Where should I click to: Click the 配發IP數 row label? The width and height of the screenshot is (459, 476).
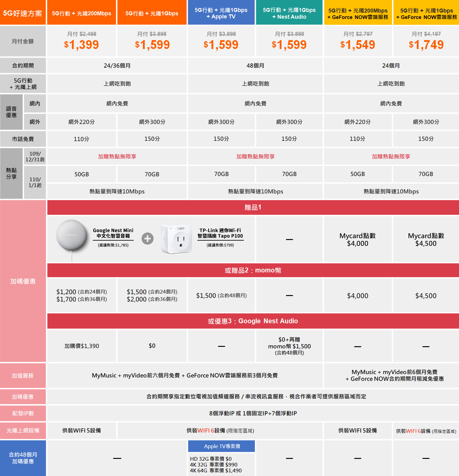tap(23, 414)
